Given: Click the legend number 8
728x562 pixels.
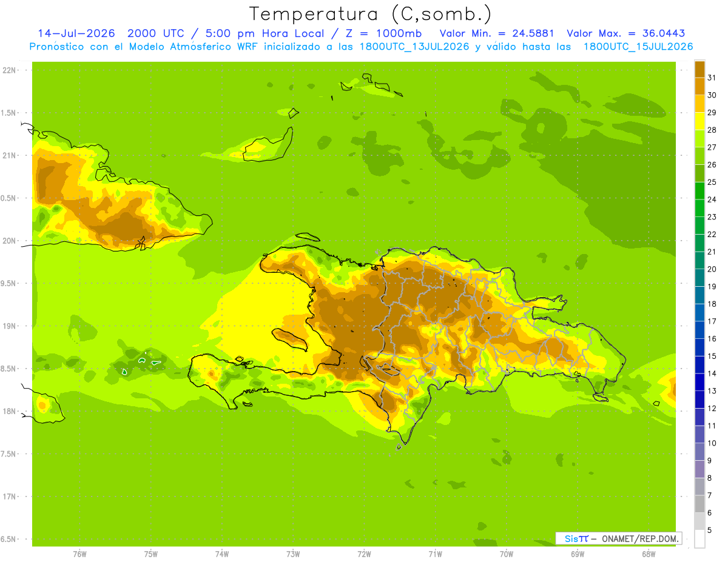Looking at the screenshot, I should click(x=710, y=478).
